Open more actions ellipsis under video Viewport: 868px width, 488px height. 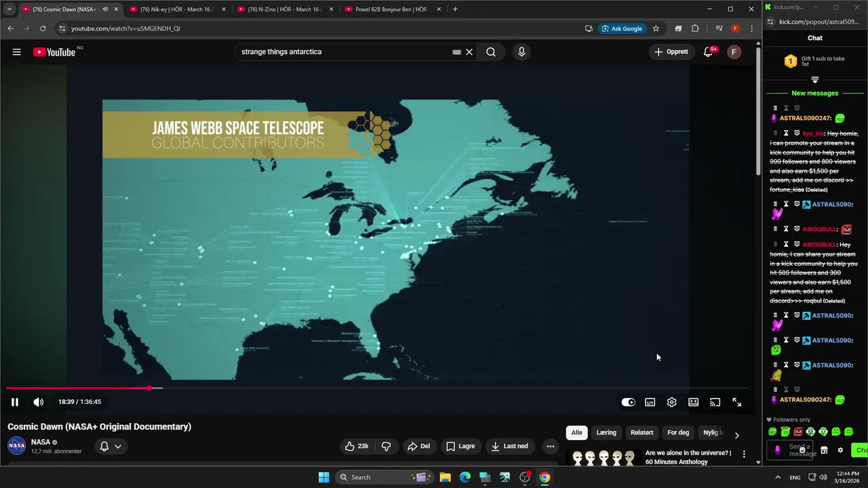coord(550,446)
